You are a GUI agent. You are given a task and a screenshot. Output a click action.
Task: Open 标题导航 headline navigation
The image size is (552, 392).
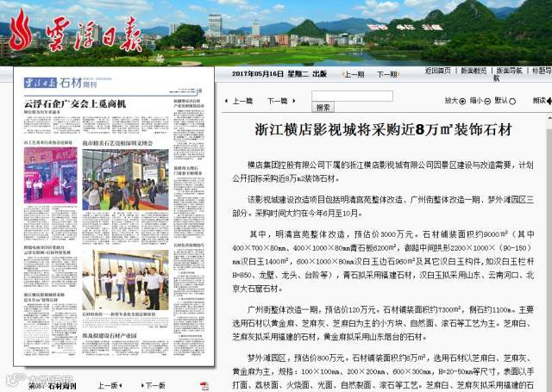(x=542, y=71)
